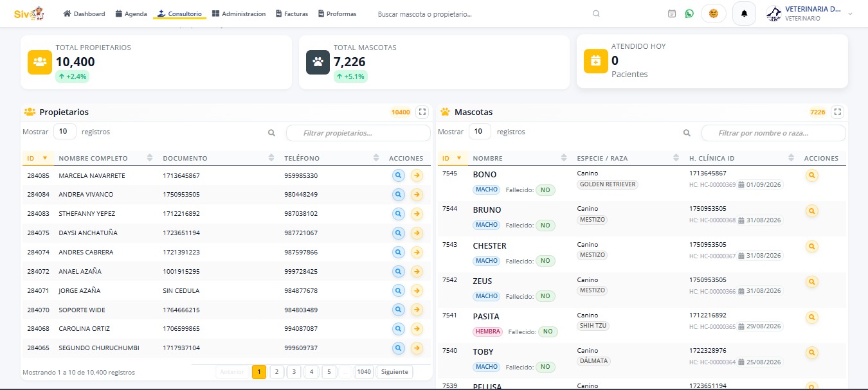Sort Propietarios by ID column
The image size is (868, 390).
click(37, 158)
